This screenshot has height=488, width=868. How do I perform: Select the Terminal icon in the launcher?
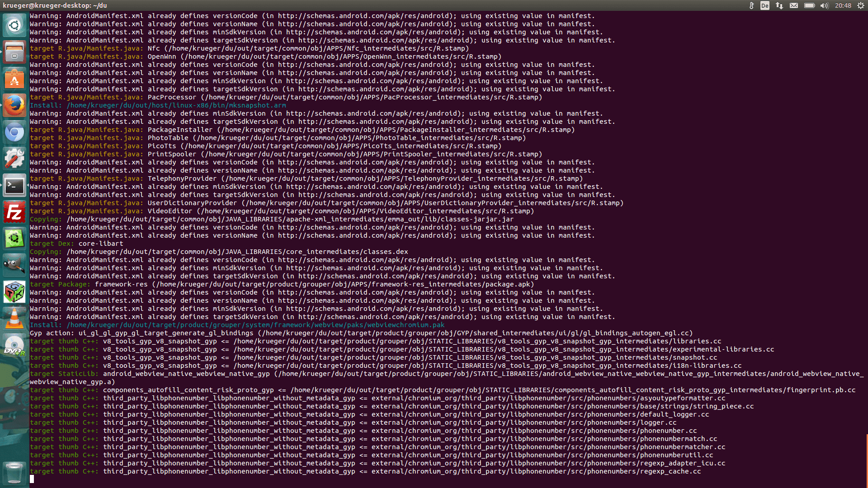click(x=14, y=186)
